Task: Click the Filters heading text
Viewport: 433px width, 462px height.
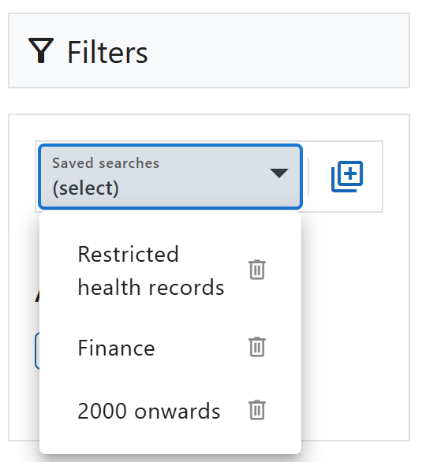Action: click(107, 52)
